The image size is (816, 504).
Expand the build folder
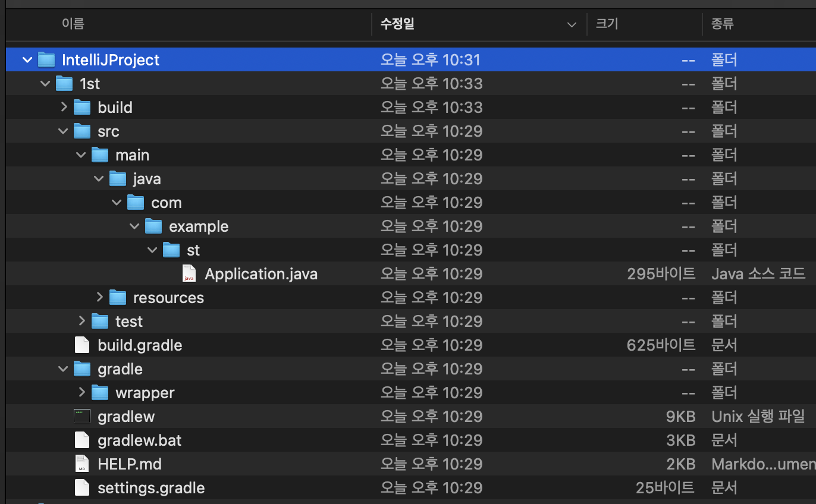(64, 108)
